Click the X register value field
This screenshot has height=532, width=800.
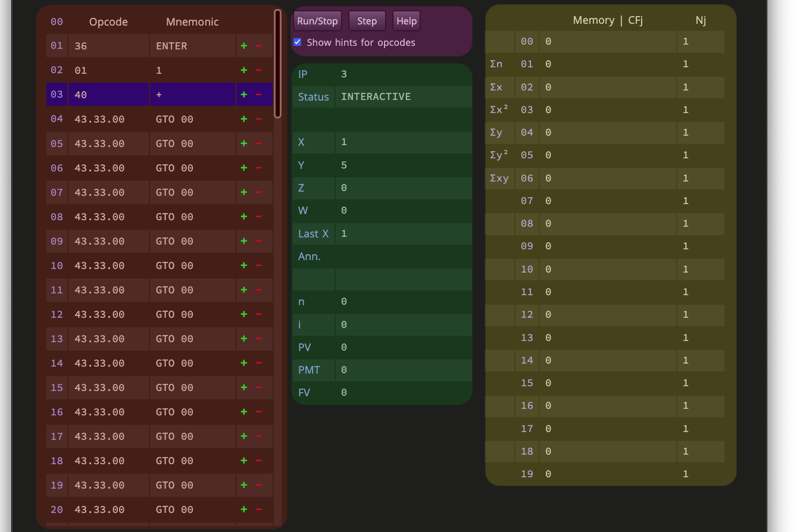(404, 142)
